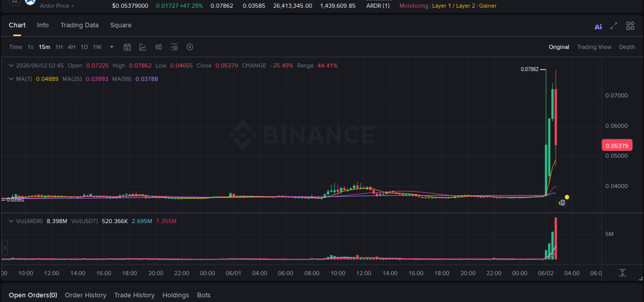Click the 0.07000 price axis label
Image resolution: width=644 pixels, height=302 pixels.
[x=617, y=95]
